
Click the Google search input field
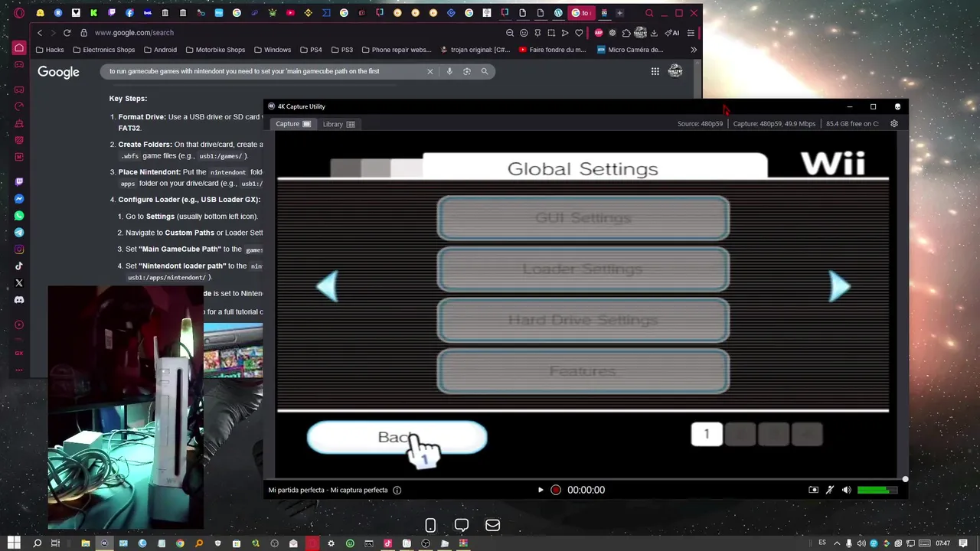tap(264, 71)
